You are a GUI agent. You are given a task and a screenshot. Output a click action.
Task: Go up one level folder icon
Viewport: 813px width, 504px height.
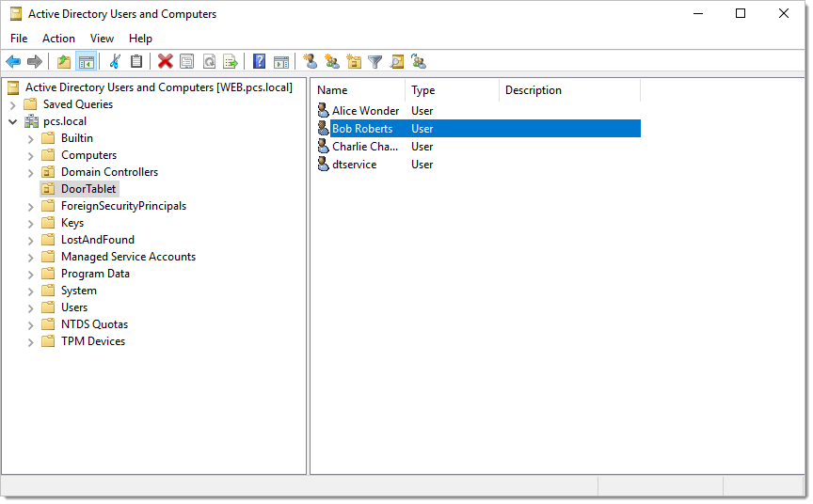tap(64, 62)
